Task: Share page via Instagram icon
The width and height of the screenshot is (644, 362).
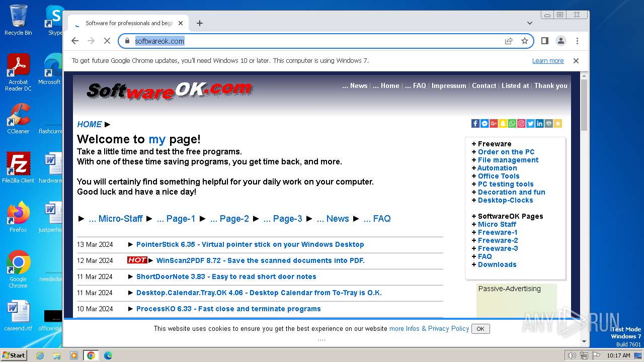Action: click(x=521, y=124)
